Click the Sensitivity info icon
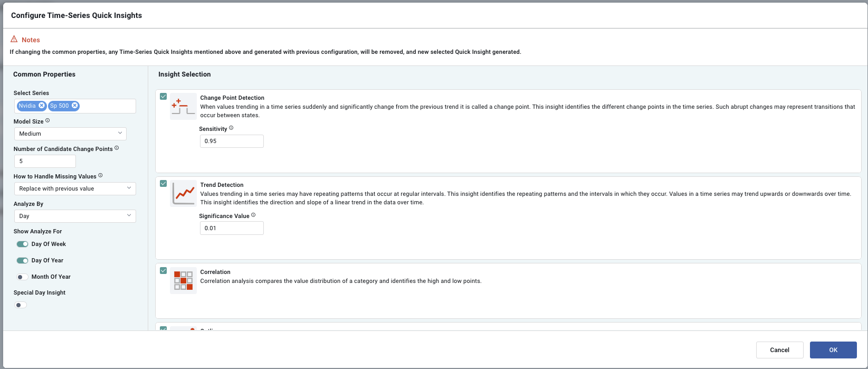 pos(231,128)
